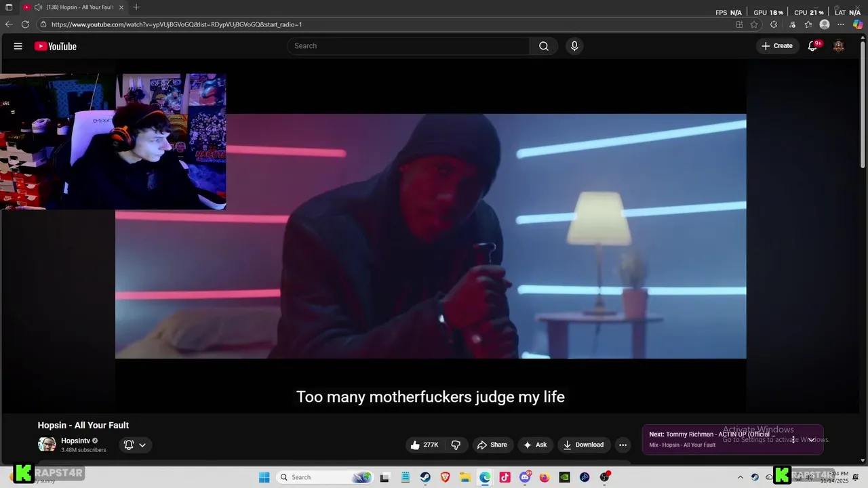Dislike the video with thumbs-down
The width and height of the screenshot is (868, 488).
[456, 445]
